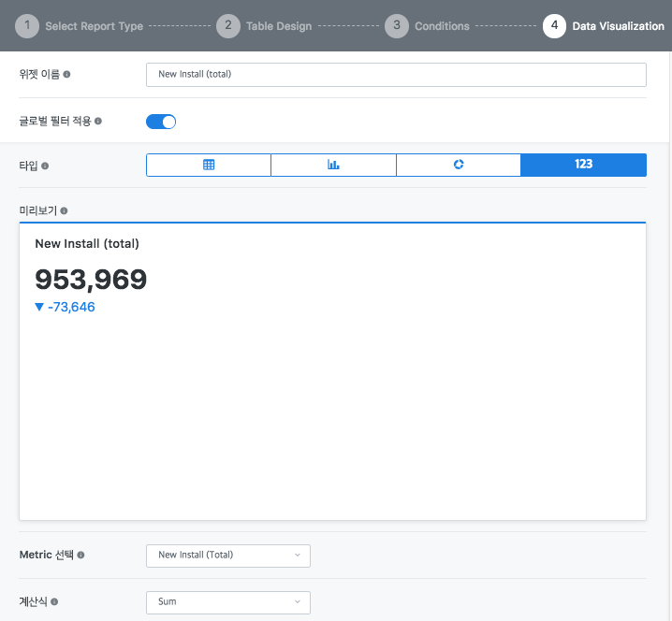Click the widget name input field

[x=396, y=74]
